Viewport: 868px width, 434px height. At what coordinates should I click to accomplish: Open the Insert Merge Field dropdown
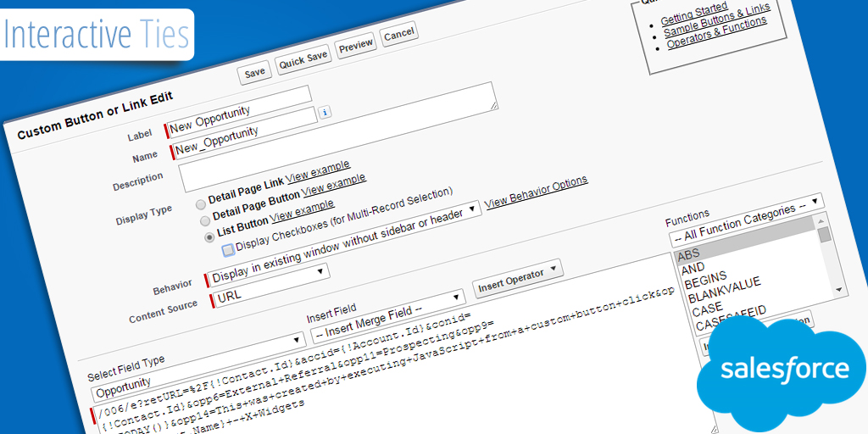(387, 313)
